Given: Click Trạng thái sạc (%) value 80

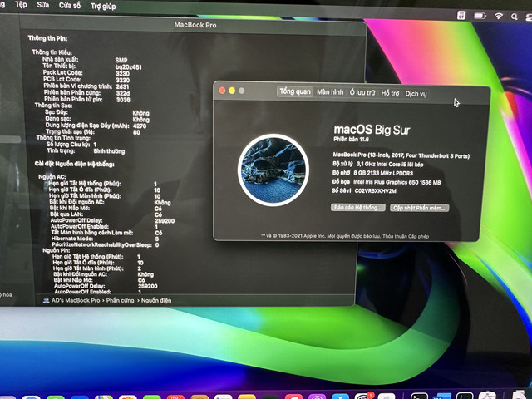Looking at the screenshot, I should point(136,132).
